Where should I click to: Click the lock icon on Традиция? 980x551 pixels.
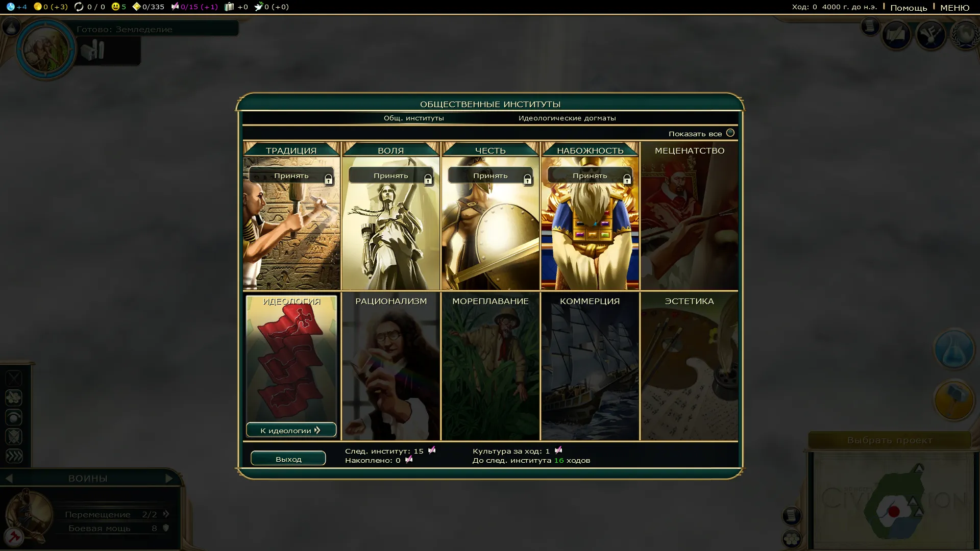point(328,179)
